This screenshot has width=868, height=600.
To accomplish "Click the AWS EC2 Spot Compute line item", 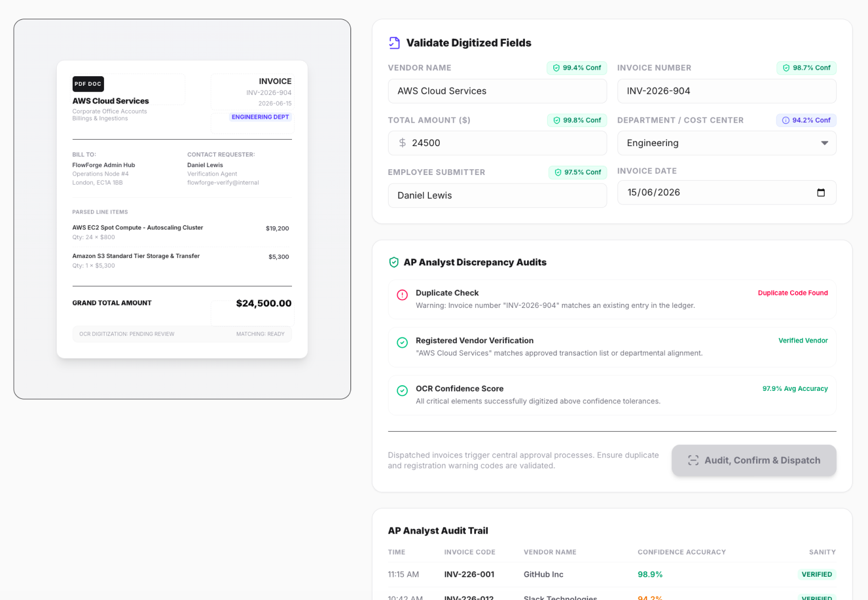I will [137, 228].
